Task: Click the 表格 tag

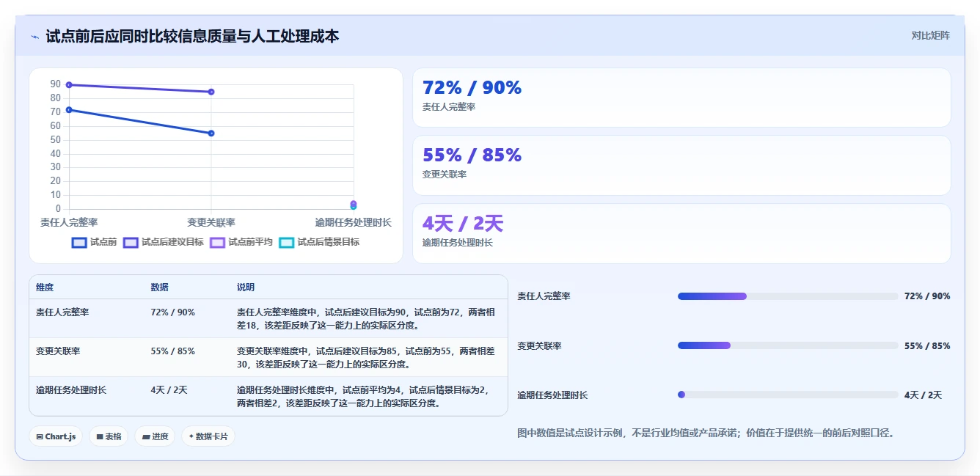Action: 109,436
